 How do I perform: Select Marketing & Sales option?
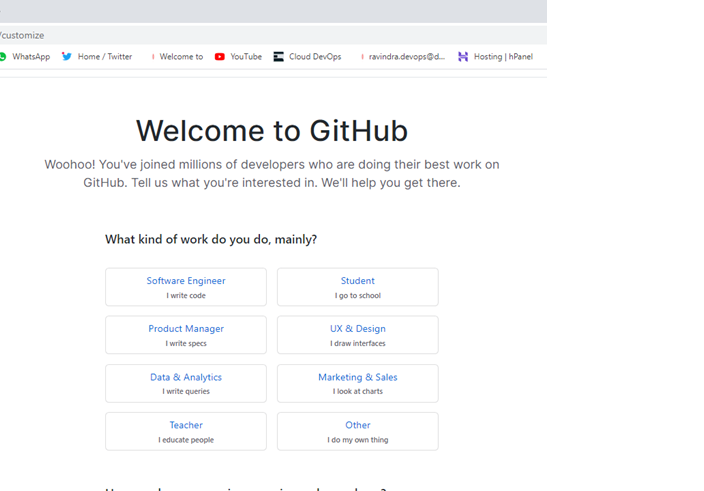pos(357,383)
